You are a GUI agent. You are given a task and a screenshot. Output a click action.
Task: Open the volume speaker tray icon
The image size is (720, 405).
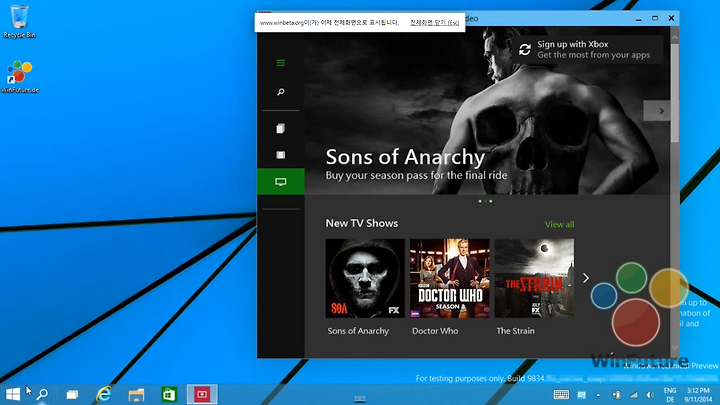tap(650, 395)
